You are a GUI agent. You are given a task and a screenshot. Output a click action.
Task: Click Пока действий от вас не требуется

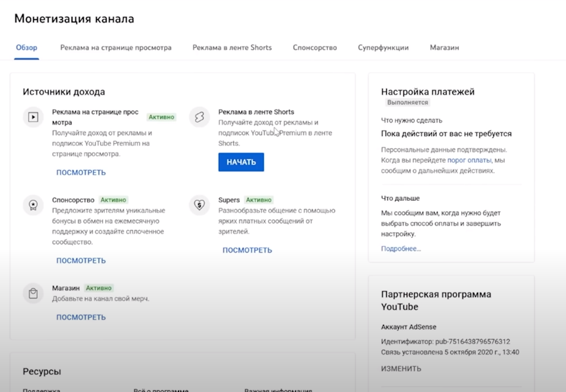[x=447, y=134]
